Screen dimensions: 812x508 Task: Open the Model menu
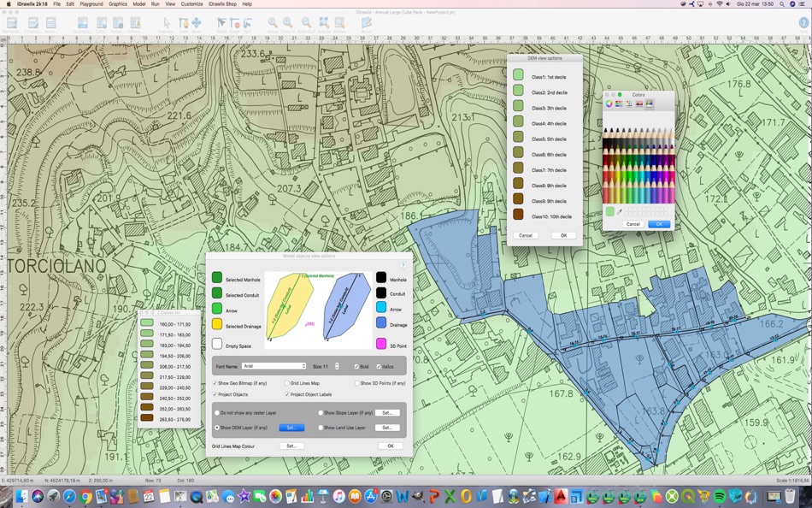click(138, 4)
